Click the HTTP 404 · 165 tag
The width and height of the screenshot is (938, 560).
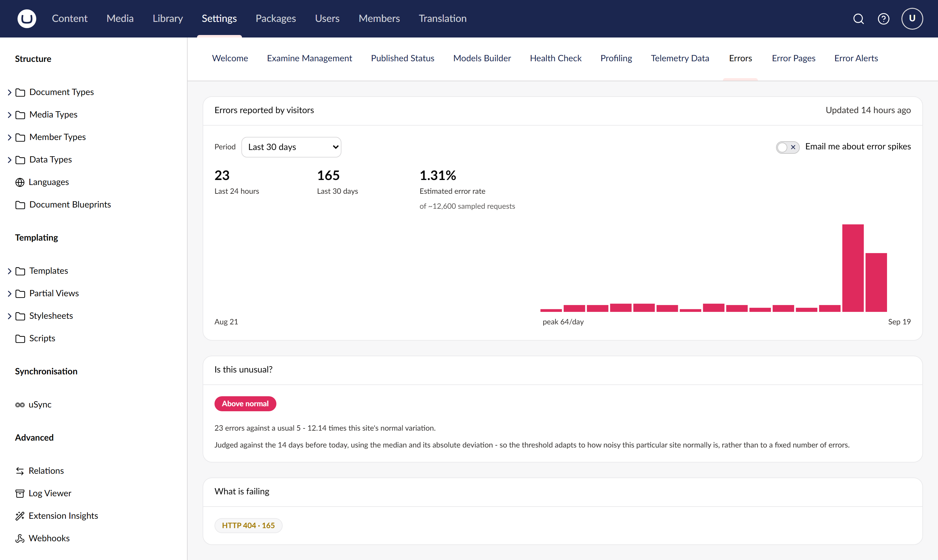248,526
